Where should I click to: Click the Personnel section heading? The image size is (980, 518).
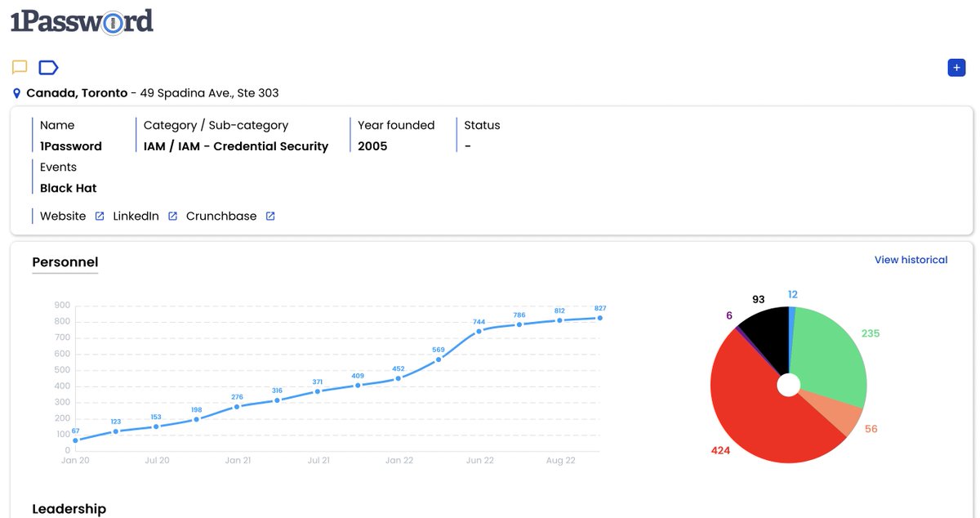point(65,262)
